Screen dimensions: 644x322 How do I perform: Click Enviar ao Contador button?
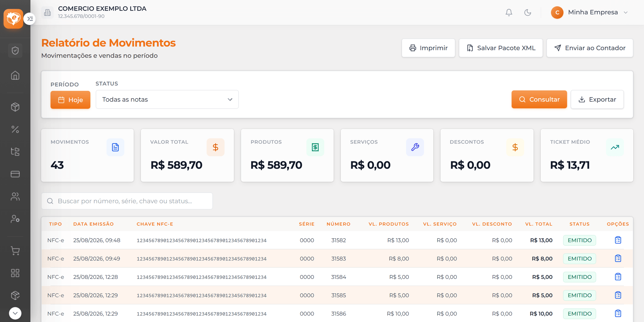click(590, 48)
